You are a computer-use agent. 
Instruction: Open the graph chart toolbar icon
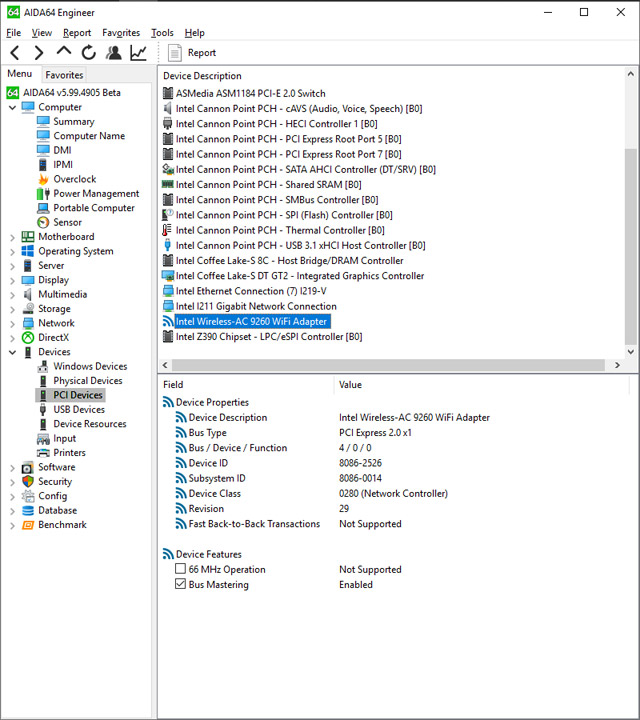click(138, 53)
